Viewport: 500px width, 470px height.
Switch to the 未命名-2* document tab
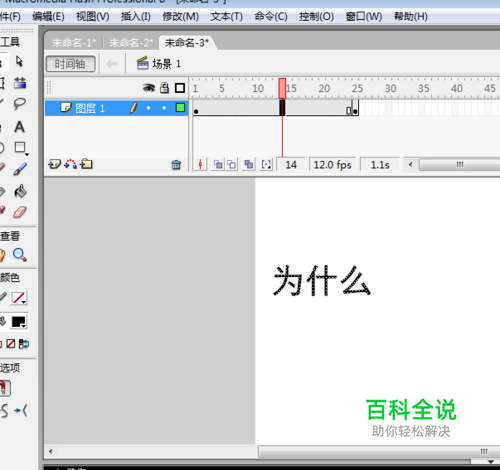click(131, 43)
